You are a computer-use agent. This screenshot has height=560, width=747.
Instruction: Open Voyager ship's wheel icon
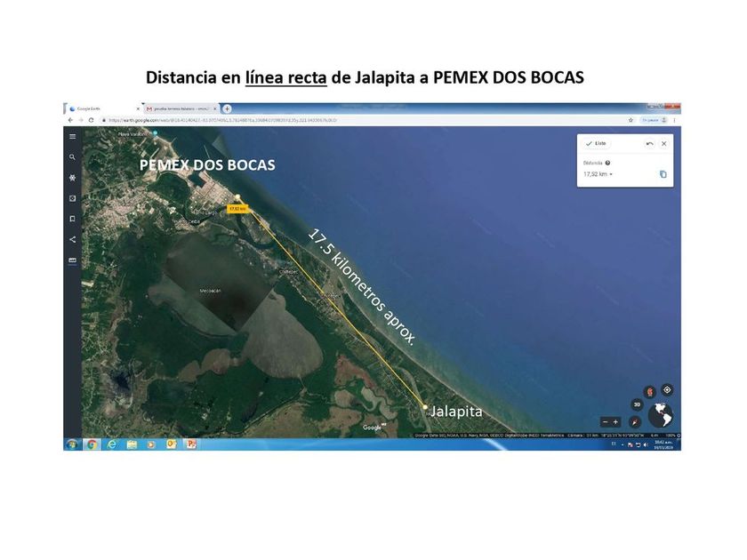click(x=73, y=178)
